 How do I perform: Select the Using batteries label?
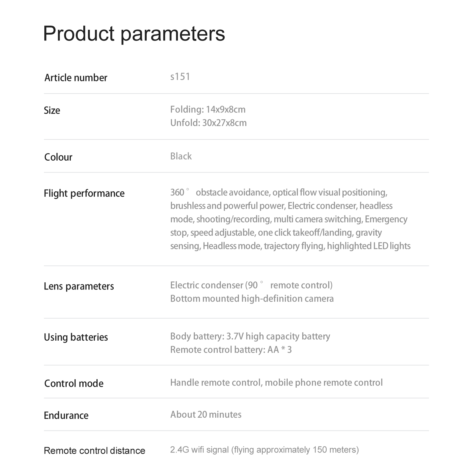click(76, 337)
